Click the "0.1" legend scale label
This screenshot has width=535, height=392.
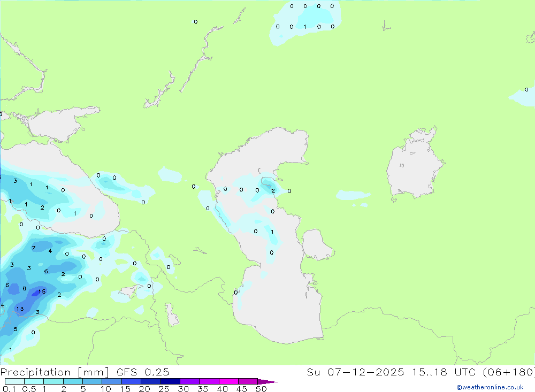pyautogui.click(x=9, y=389)
